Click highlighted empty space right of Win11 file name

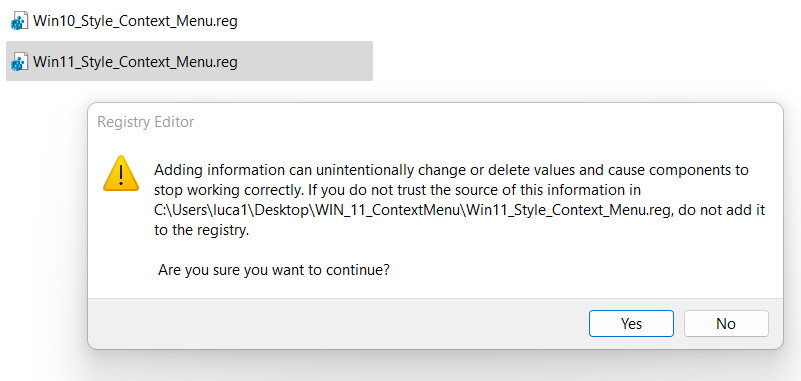pyautogui.click(x=305, y=62)
